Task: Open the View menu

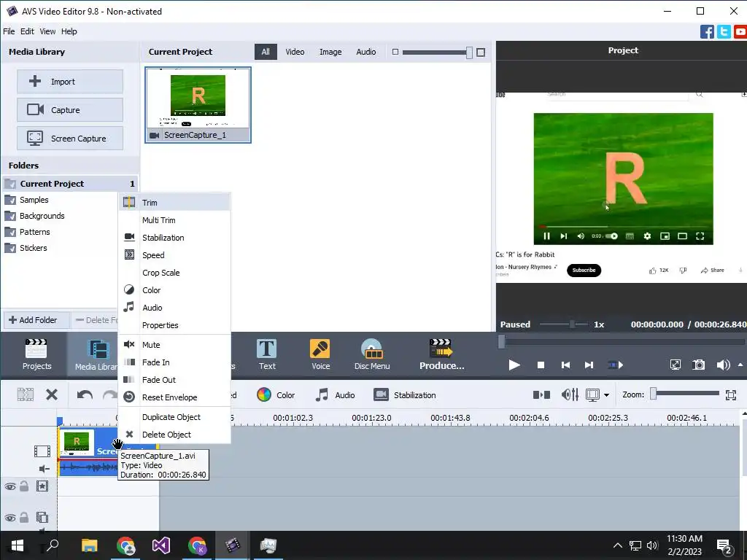Action: point(47,31)
